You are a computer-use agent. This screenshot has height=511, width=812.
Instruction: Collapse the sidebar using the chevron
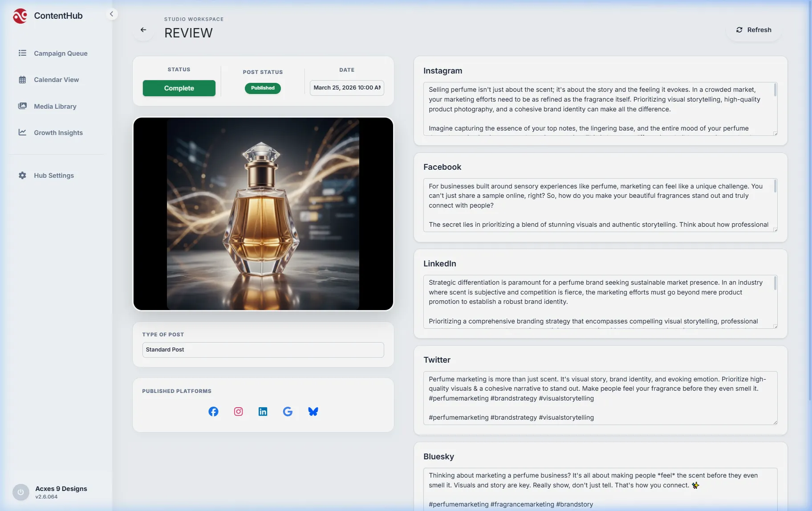coord(112,14)
